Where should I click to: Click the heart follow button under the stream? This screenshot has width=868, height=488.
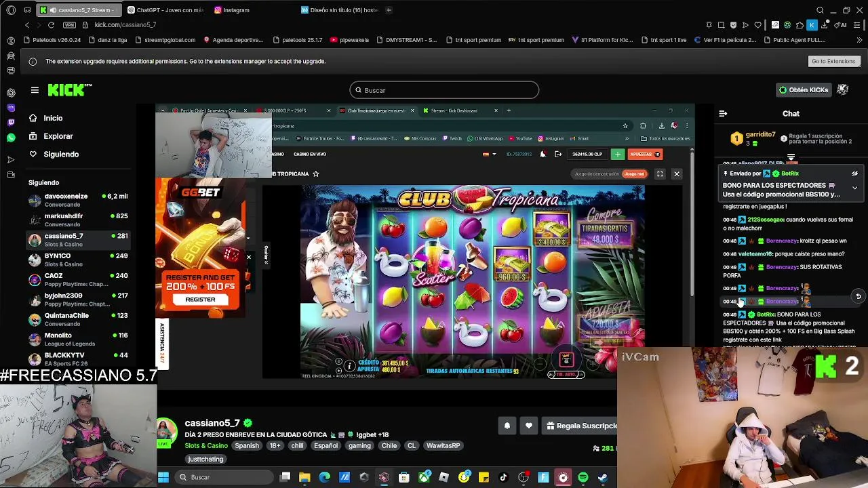pos(529,426)
